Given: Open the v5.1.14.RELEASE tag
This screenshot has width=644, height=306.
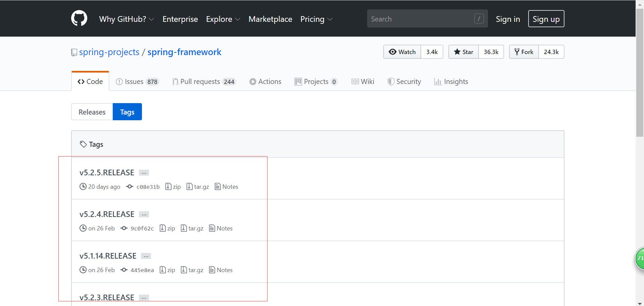Looking at the screenshot, I should pyautogui.click(x=108, y=256).
